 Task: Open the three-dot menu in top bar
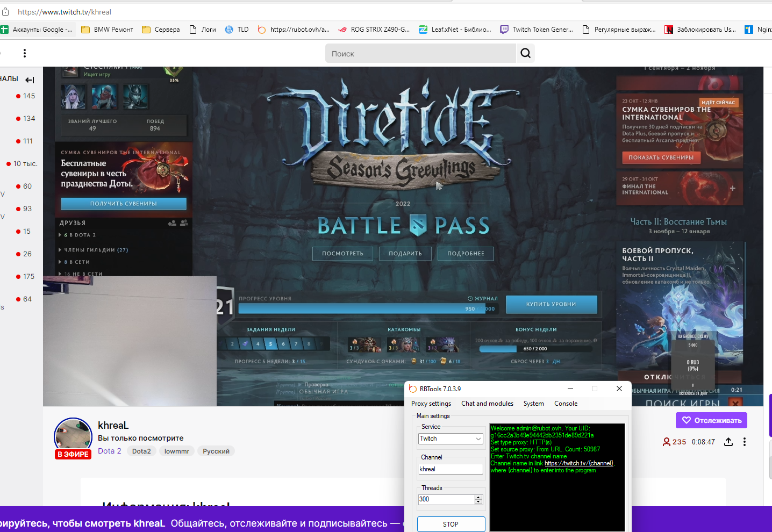[25, 53]
